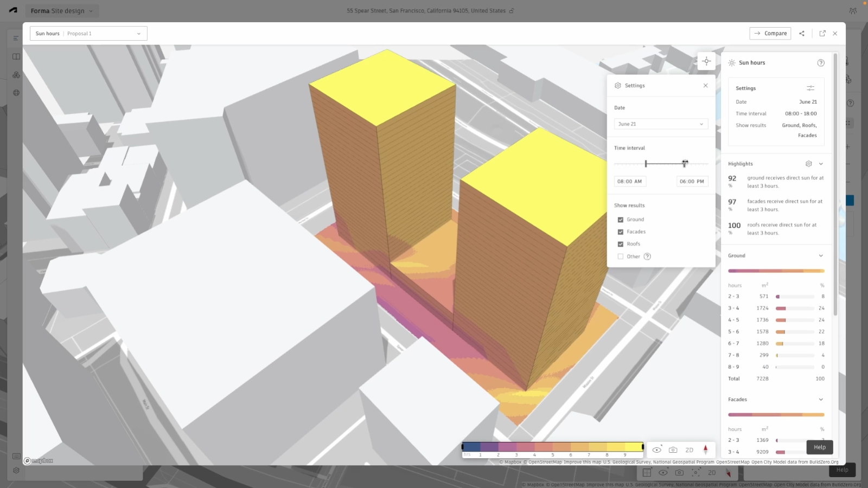The height and width of the screenshot is (488, 868).
Task: Collapse the Highlights section chevron
Action: (x=821, y=164)
